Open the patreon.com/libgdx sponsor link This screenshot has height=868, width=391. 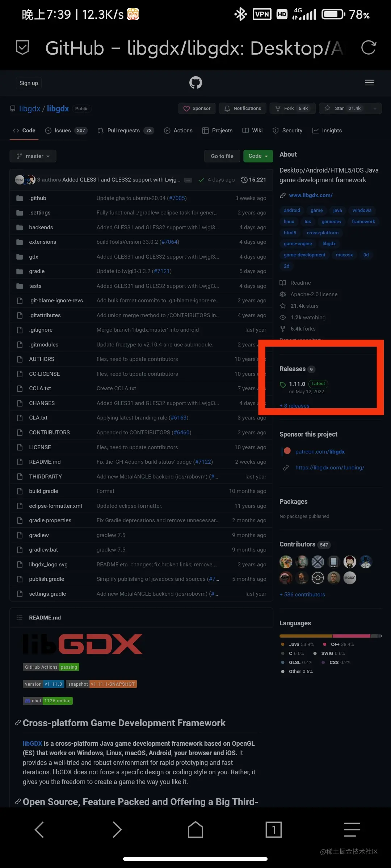coord(320,452)
